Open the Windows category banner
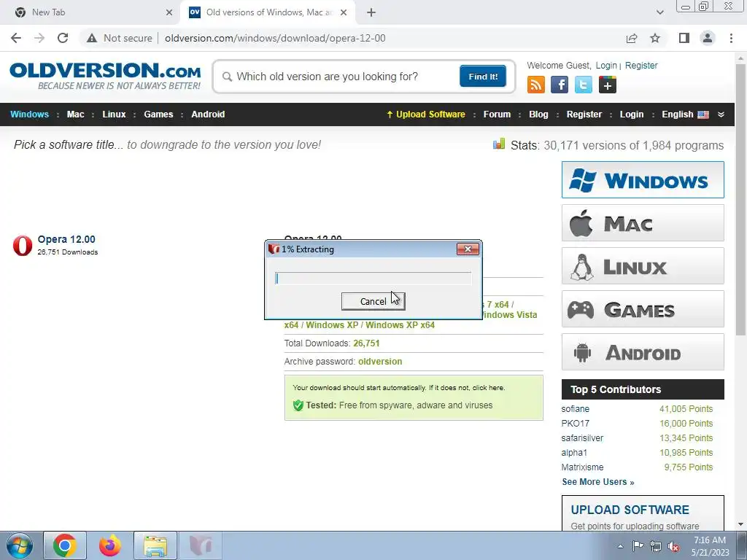The width and height of the screenshot is (747, 560). pos(643,180)
